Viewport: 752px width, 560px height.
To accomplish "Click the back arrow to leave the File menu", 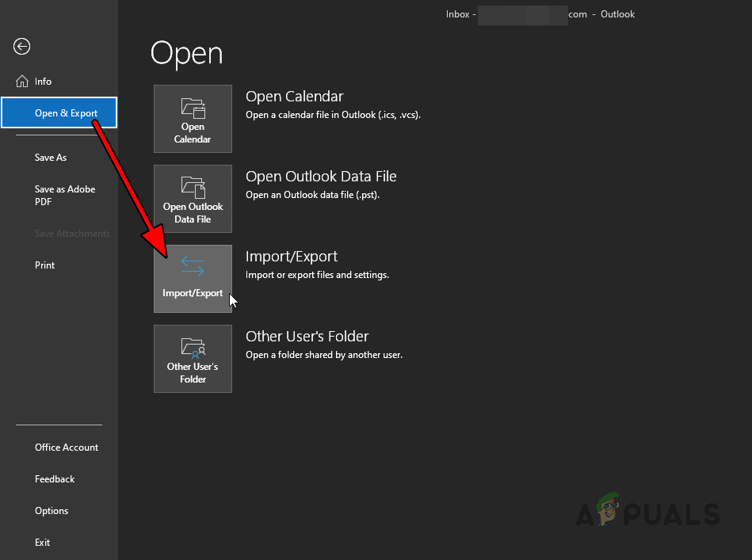I will point(21,46).
